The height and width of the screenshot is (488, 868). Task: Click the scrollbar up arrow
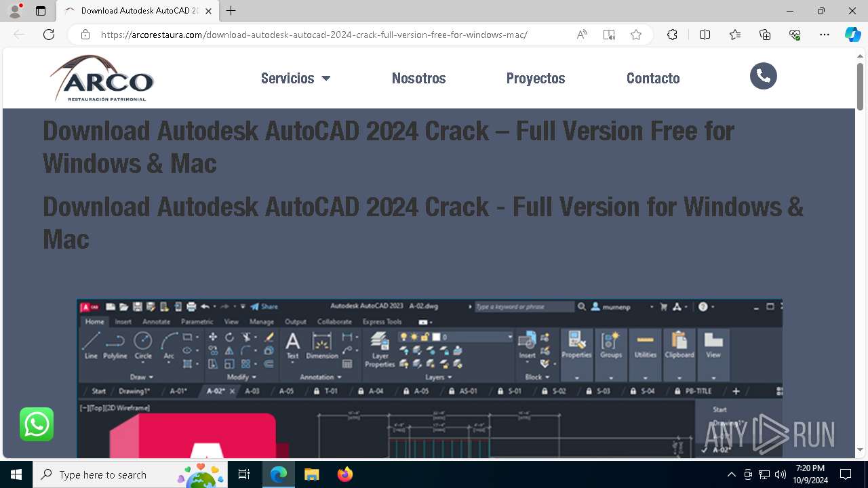click(x=860, y=56)
